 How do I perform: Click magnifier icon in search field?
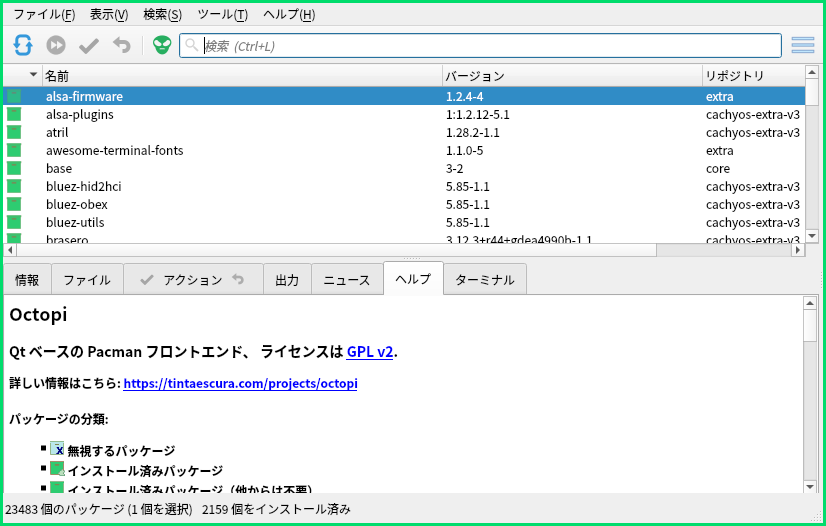192,45
